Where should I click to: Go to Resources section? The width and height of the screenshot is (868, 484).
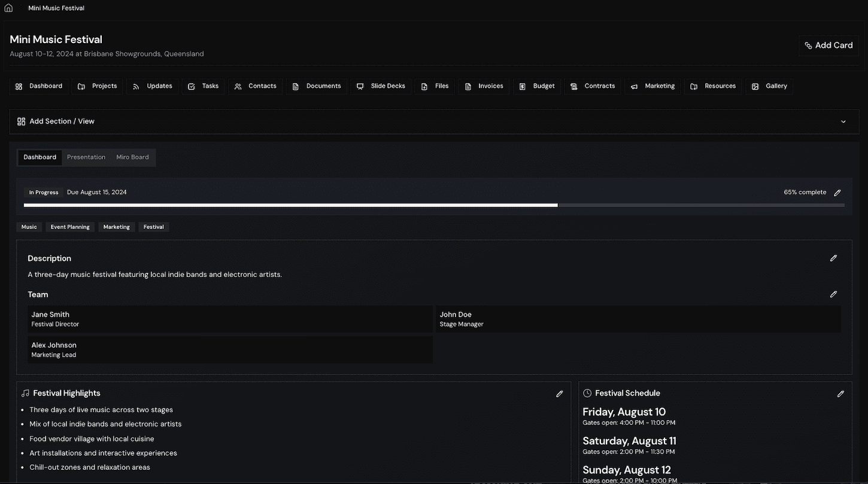pos(714,86)
